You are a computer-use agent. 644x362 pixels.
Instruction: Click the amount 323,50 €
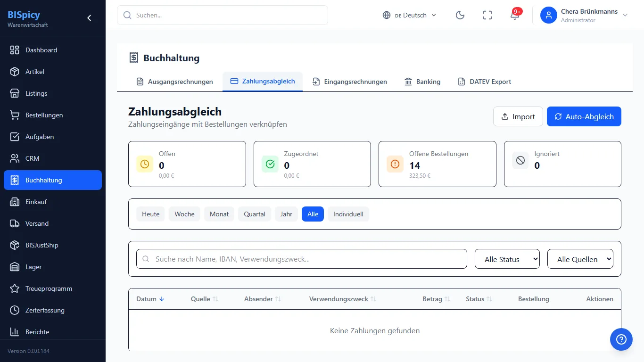[420, 176]
